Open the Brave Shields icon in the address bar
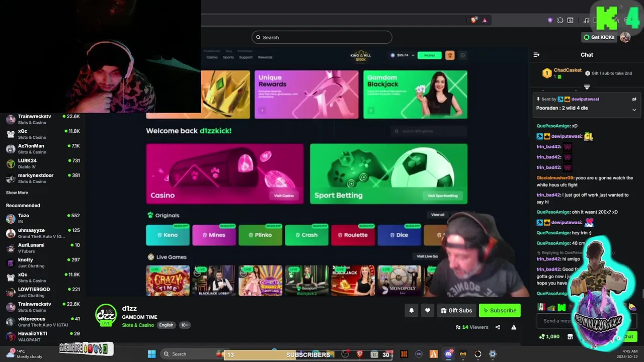This screenshot has height=362, width=644. tap(474, 20)
